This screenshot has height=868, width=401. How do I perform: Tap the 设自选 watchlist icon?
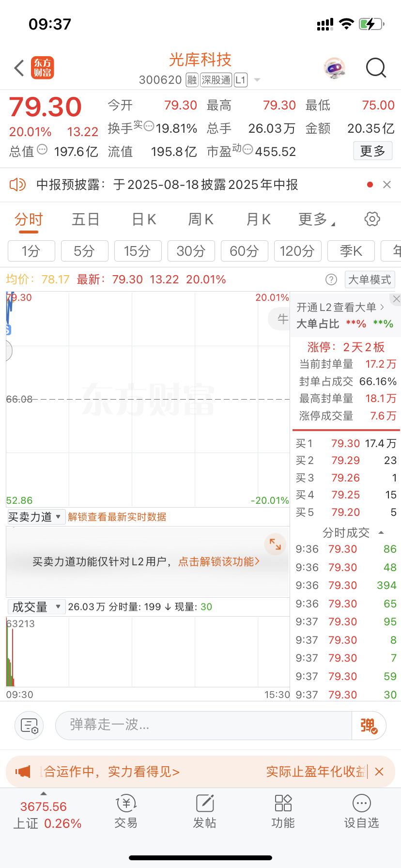click(x=361, y=811)
